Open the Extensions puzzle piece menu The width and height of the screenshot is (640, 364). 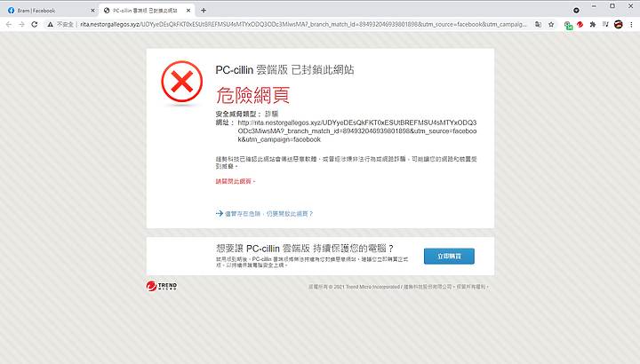(593, 25)
